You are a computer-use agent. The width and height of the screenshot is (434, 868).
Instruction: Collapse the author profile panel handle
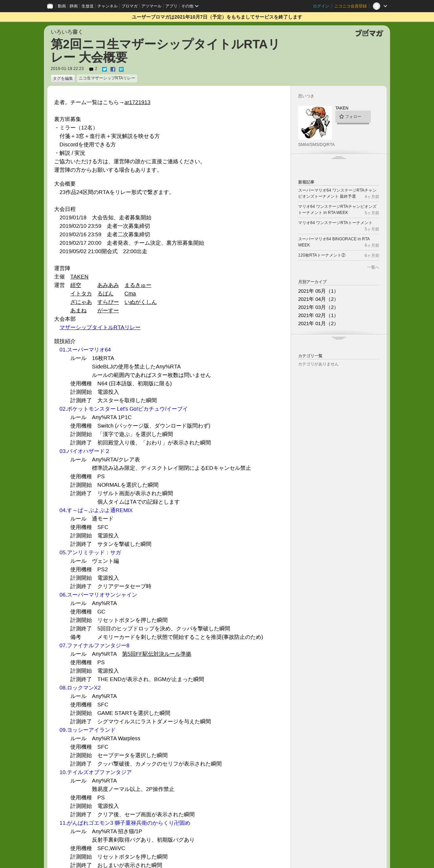pos(339,158)
